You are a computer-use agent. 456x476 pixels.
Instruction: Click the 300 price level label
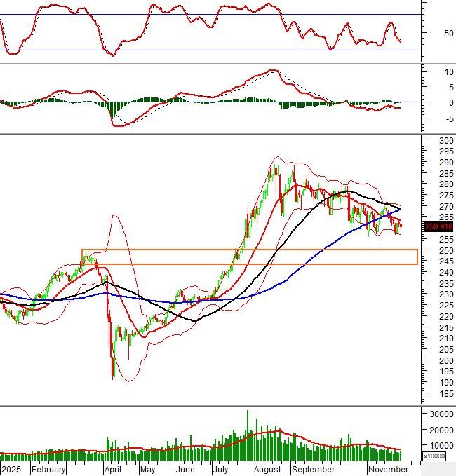445,141
